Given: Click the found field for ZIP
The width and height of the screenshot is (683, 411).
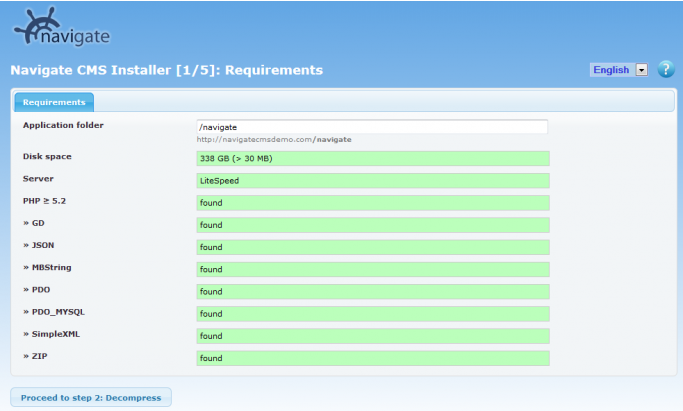Looking at the screenshot, I should 373,358.
